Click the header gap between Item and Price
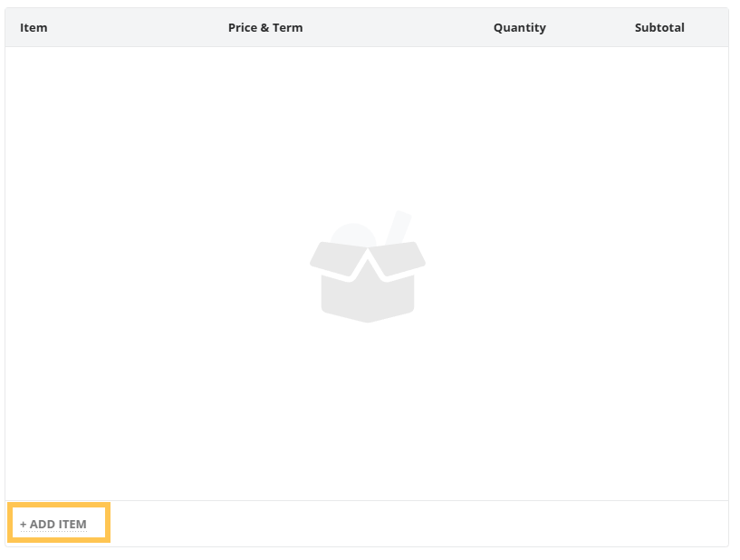The width and height of the screenshot is (740, 560). 136,27
